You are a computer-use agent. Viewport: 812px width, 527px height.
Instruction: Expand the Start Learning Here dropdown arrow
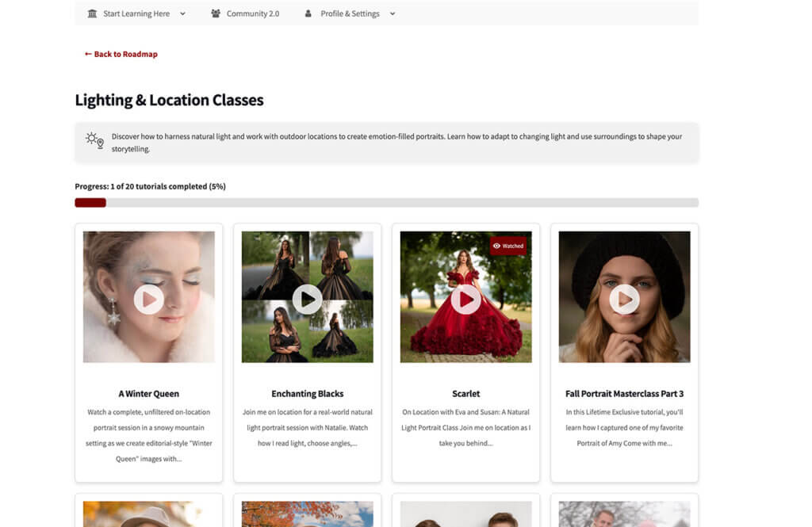(182, 13)
